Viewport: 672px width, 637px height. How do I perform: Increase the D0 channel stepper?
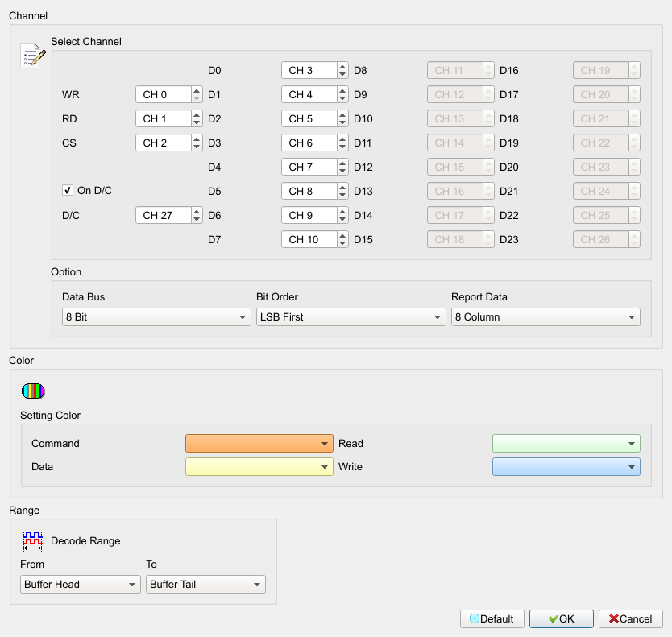342,67
